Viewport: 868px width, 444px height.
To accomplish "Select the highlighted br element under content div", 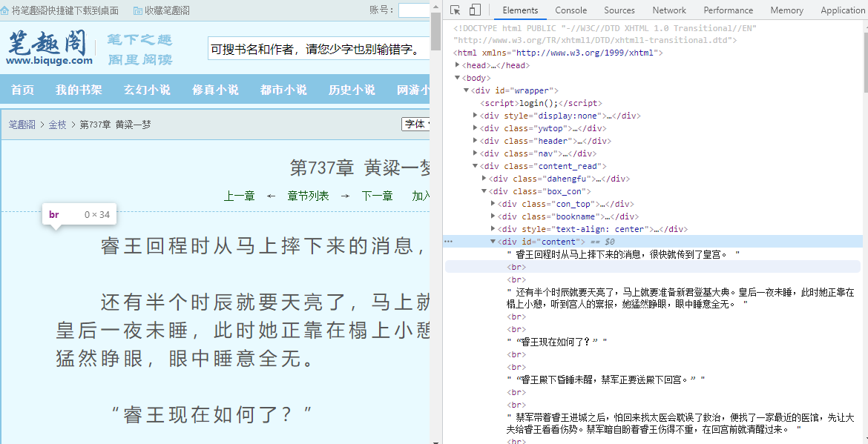I will [516, 267].
